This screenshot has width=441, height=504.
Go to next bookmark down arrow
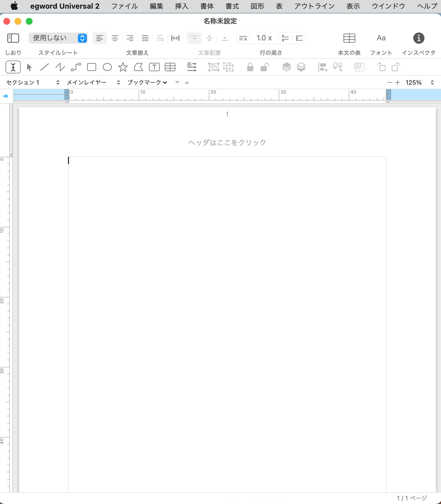[x=177, y=82]
